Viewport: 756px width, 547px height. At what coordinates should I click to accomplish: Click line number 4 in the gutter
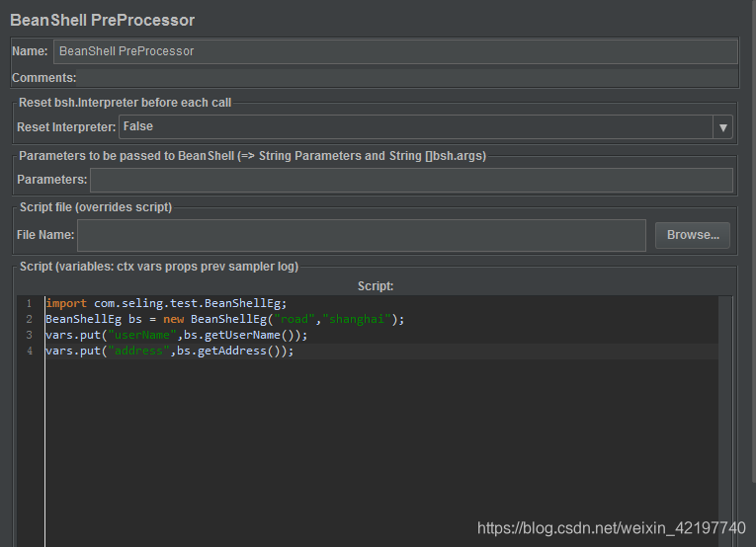coord(30,352)
